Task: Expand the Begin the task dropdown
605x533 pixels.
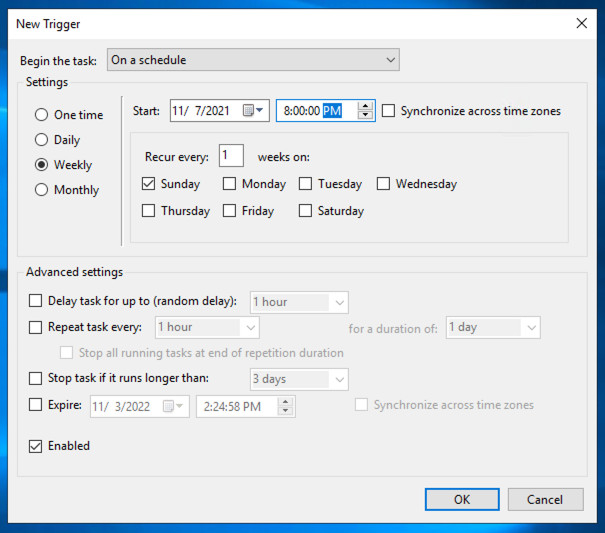Action: [390, 60]
